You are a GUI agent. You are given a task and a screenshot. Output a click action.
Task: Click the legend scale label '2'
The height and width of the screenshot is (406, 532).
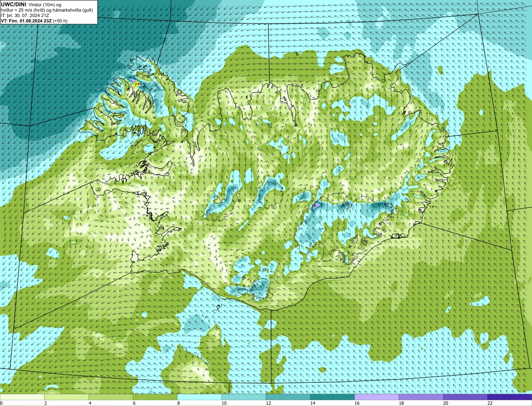pyautogui.click(x=45, y=403)
